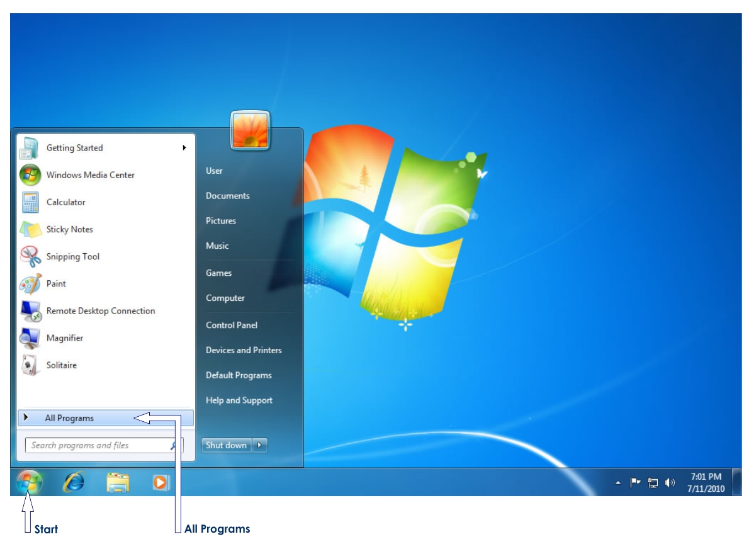This screenshot has height=544, width=756.
Task: Select the Snipping Tool text label
Action: (x=73, y=257)
